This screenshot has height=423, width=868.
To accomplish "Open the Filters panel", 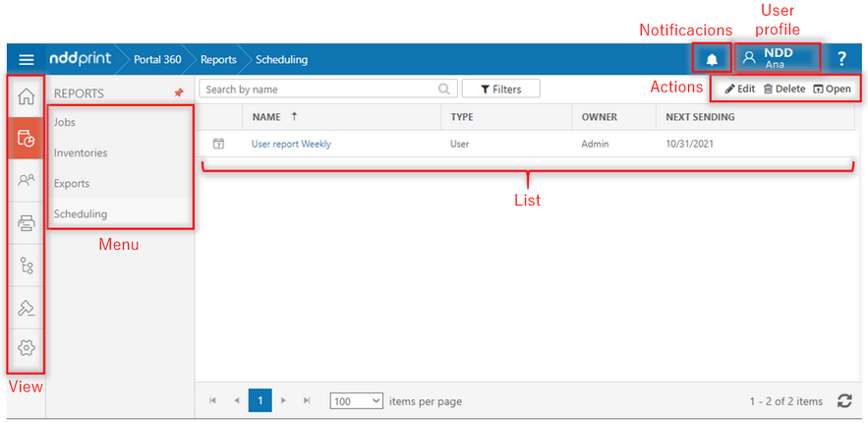I will tap(500, 90).
